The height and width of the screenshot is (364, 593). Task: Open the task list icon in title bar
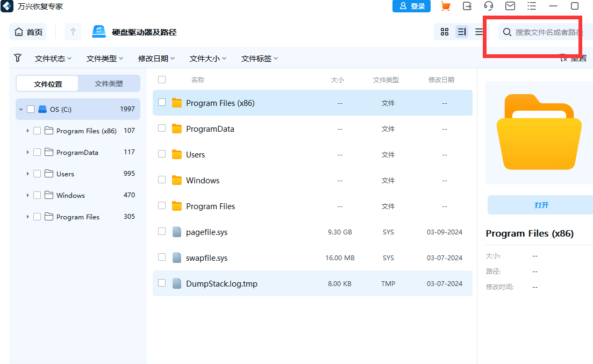[531, 6]
